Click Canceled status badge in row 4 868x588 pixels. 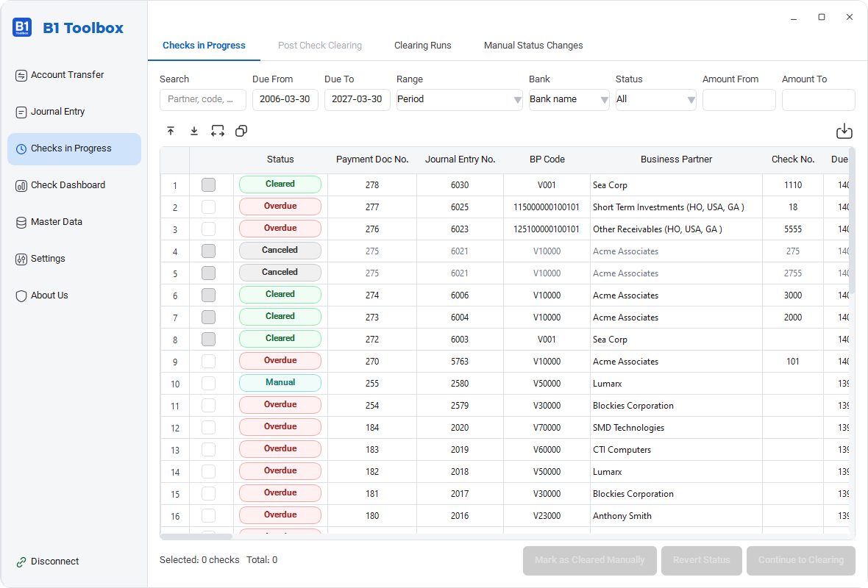click(280, 251)
